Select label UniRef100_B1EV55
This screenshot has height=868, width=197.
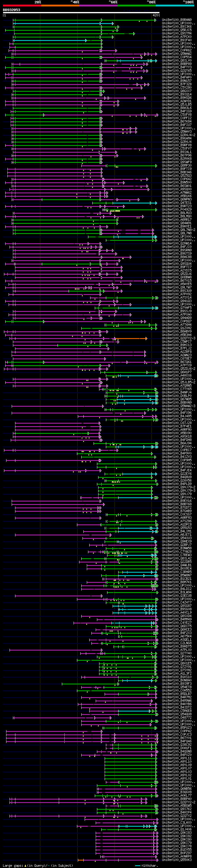click(x=176, y=850)
